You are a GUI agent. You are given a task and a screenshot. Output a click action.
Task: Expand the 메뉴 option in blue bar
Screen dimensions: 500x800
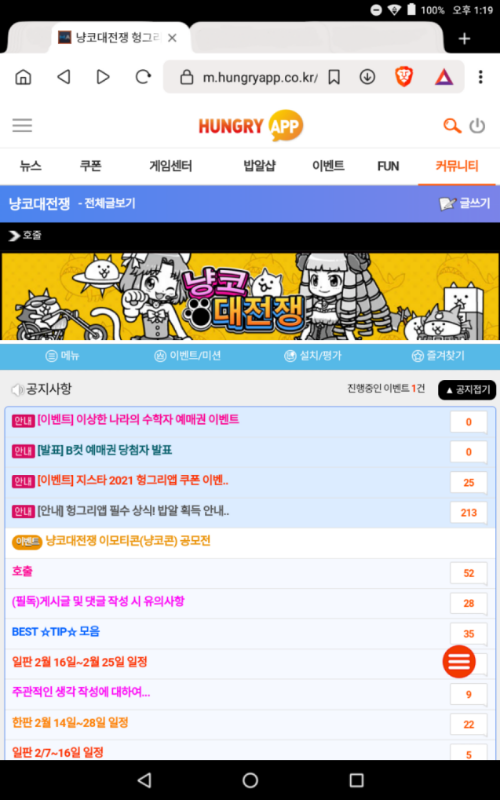pos(62,356)
